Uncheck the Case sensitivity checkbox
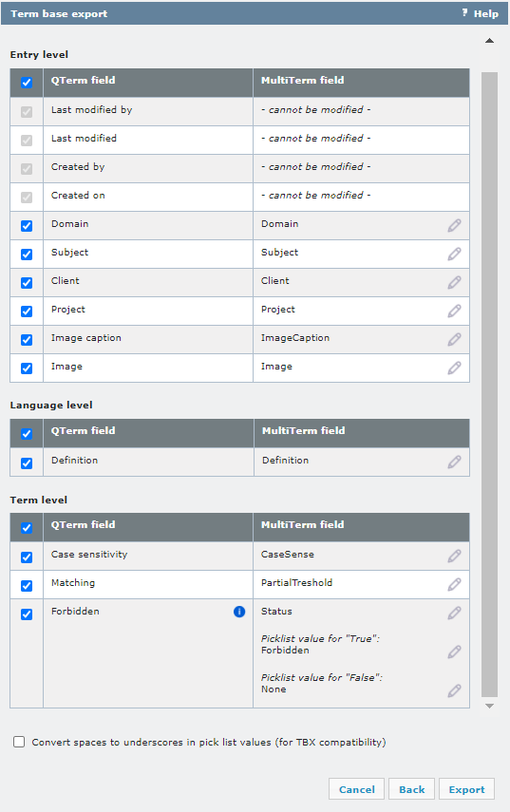 click(x=27, y=557)
